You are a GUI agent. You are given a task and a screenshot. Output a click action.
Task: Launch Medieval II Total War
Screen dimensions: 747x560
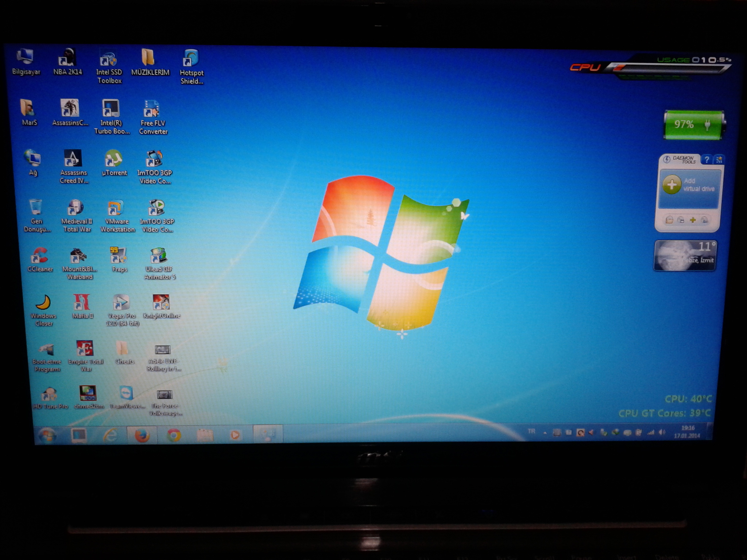pos(77,216)
